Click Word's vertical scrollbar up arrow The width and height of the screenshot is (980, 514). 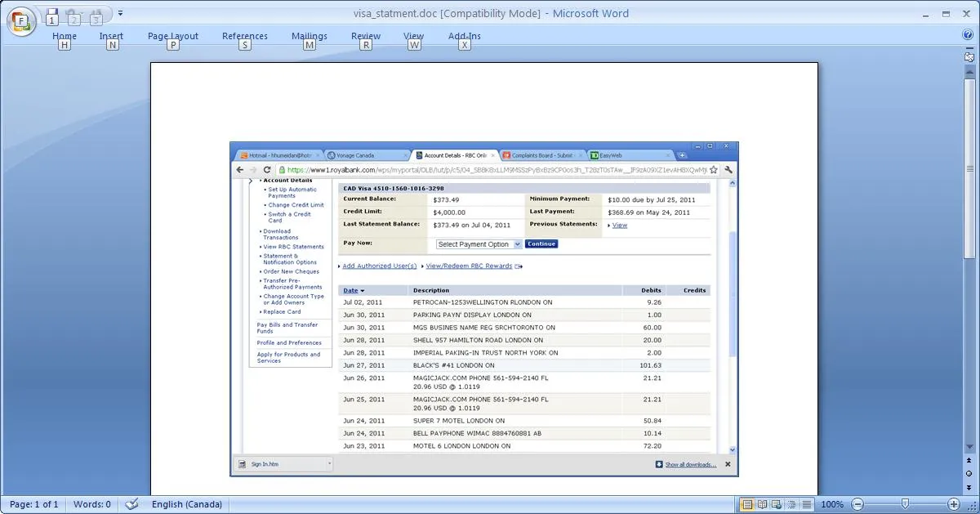click(969, 71)
